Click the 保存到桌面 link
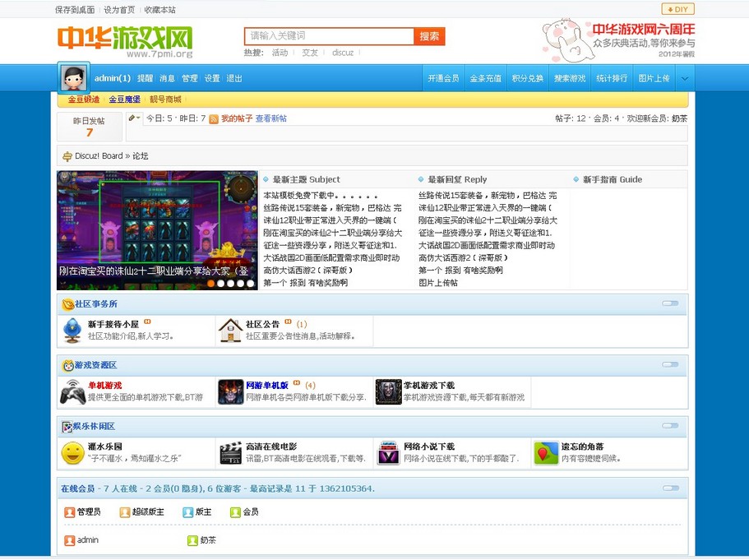The height and width of the screenshot is (560, 749). coord(75,10)
